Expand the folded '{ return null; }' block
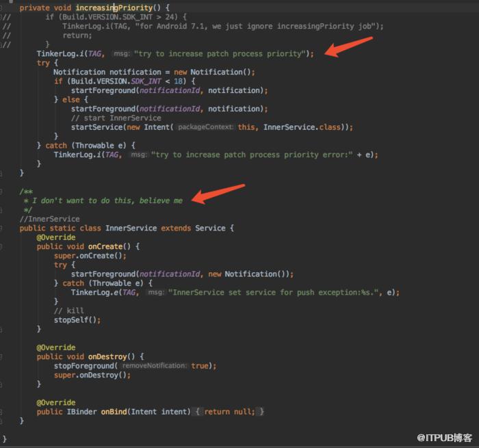 click(x=229, y=412)
